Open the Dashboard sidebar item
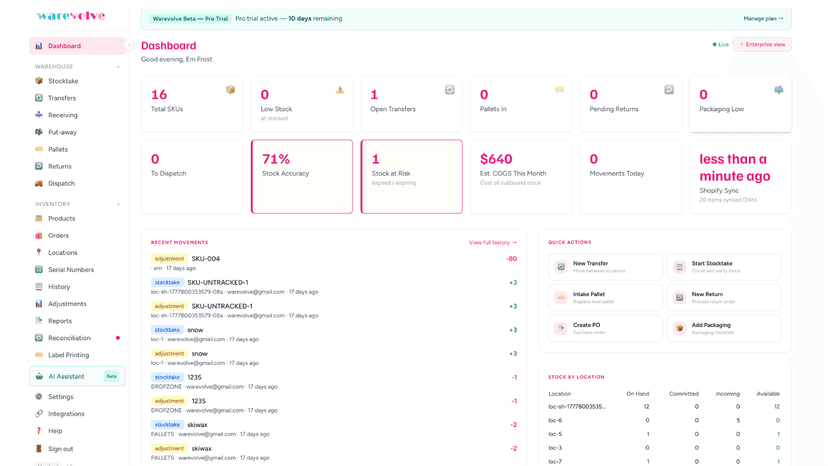828x466 pixels. pos(77,46)
